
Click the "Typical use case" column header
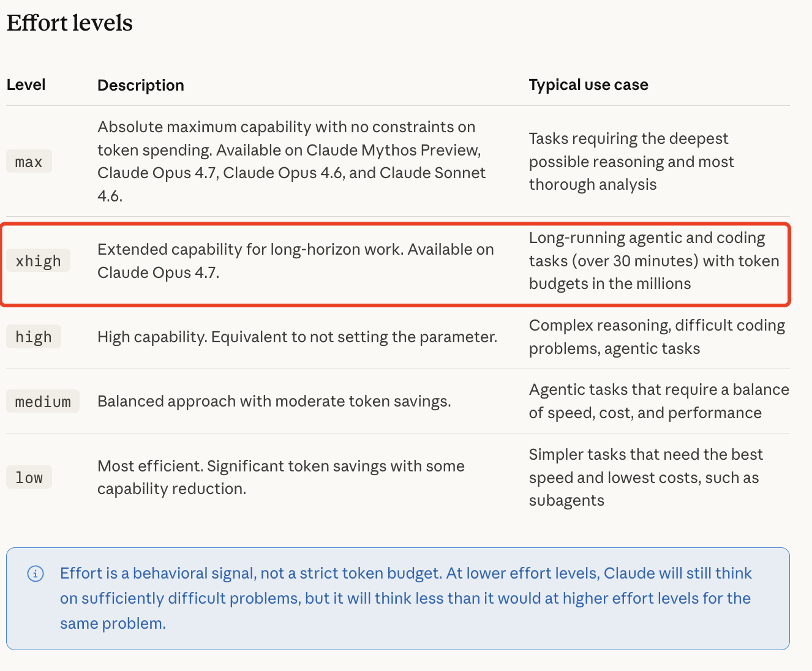click(x=588, y=84)
